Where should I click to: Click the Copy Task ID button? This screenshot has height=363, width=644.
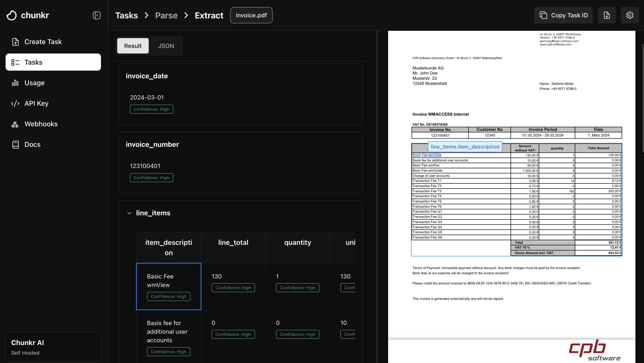[x=563, y=15]
